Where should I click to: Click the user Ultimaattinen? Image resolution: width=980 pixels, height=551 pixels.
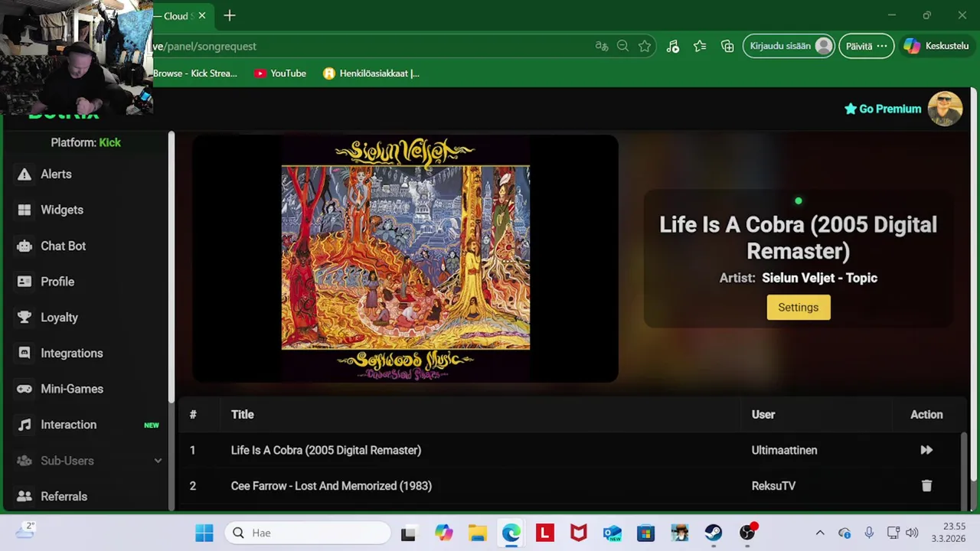[784, 450]
